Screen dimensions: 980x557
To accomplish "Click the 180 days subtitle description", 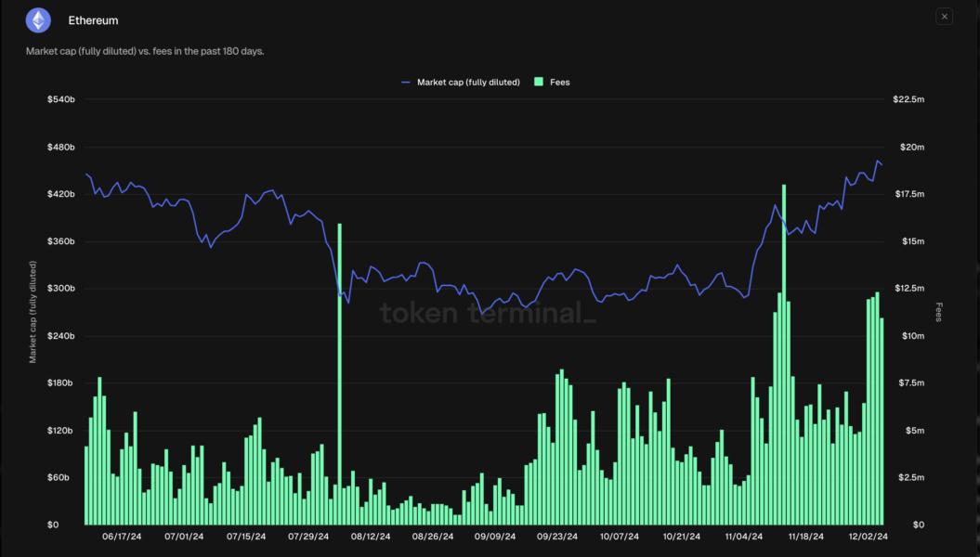I will (x=145, y=51).
